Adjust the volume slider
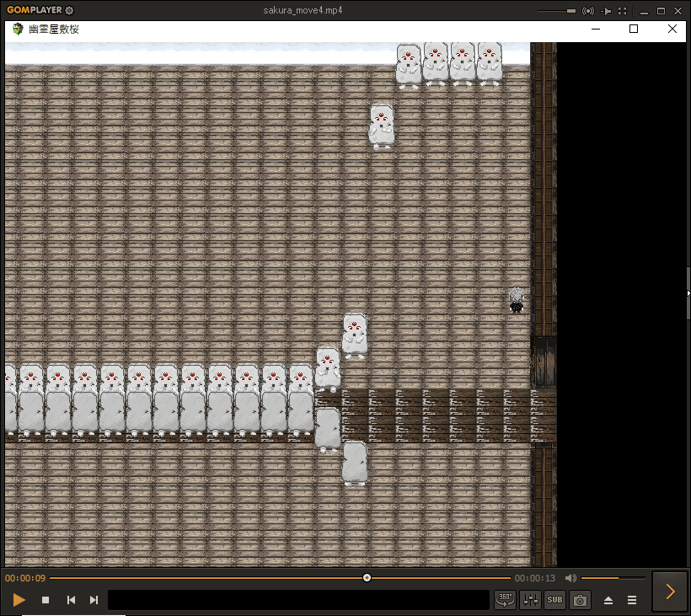This screenshot has width=691, height=616. (613, 578)
